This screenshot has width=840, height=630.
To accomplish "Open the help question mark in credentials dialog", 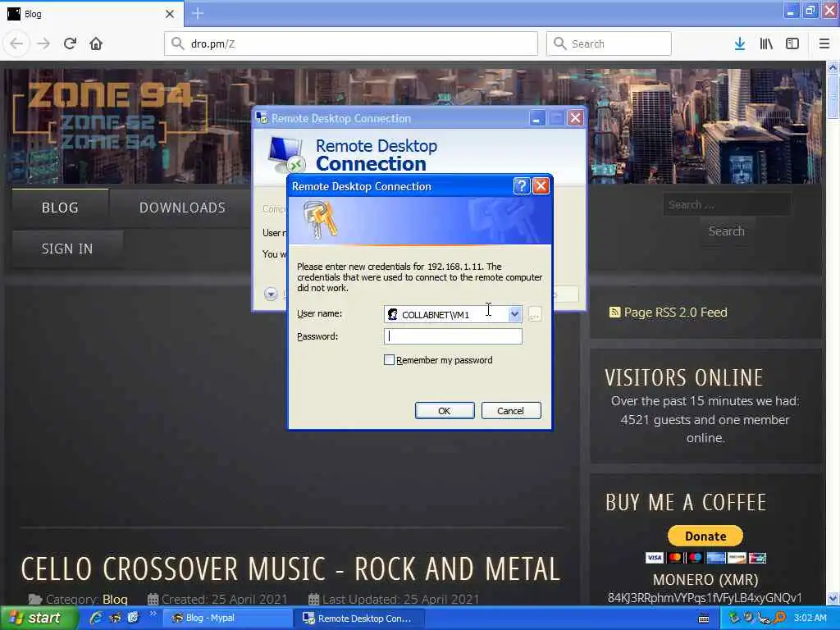I will pos(521,186).
